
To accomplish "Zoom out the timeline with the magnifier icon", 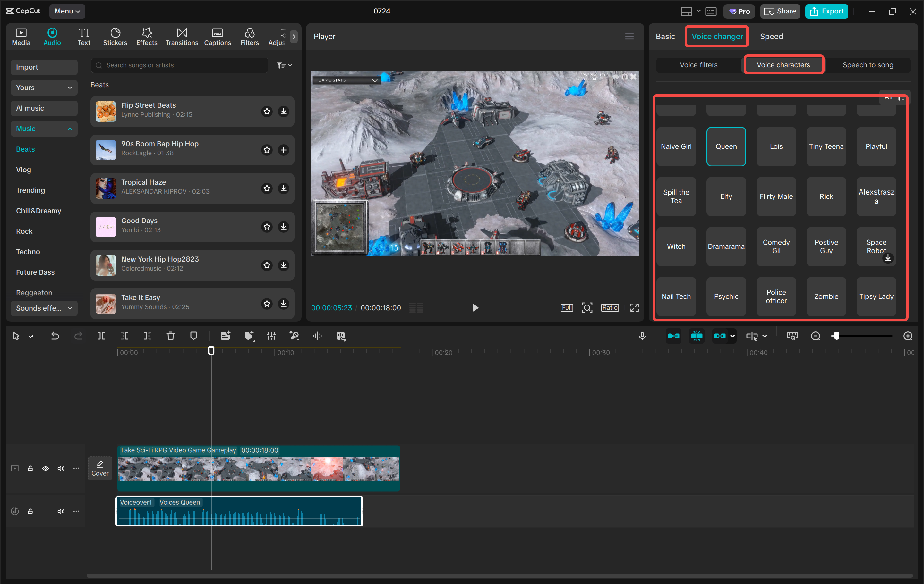I will tap(815, 336).
